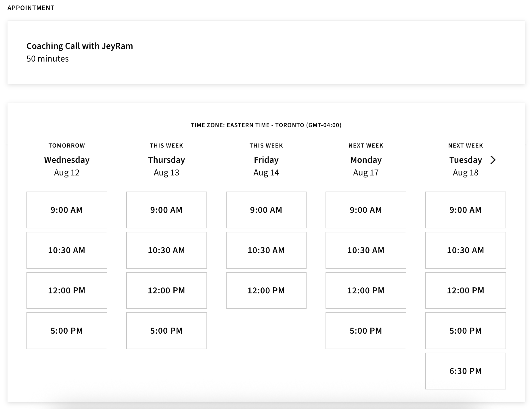The image size is (532, 409).
Task: Select Friday Aug 14 at 9:00 AM
Action: coord(266,210)
